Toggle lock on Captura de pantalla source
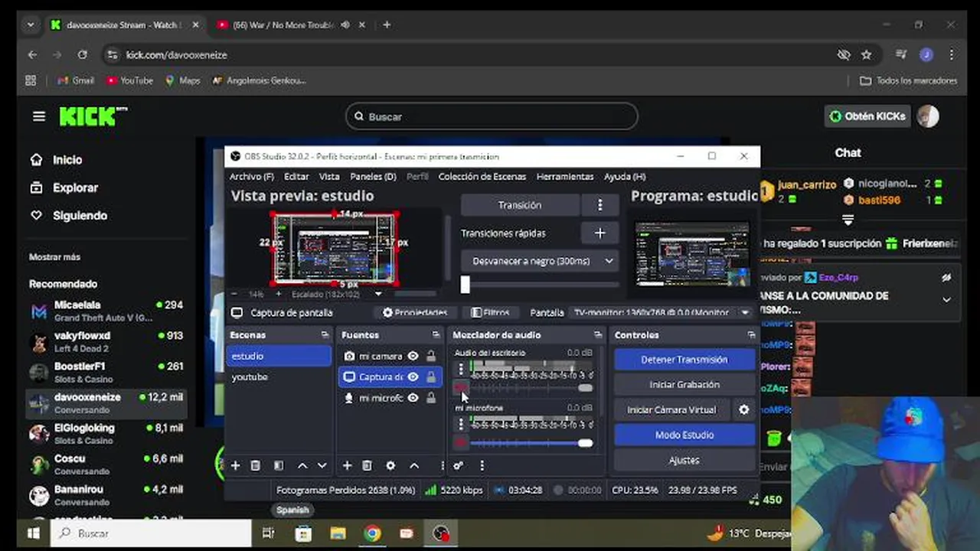Viewport: 980px width, 551px height. pos(431,377)
